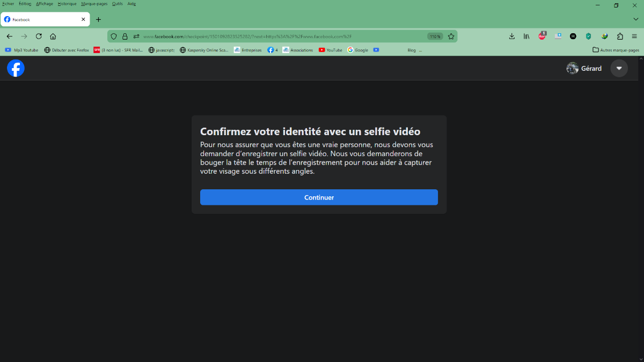
Task: Open the list all tabs chevron
Action: (636, 19)
